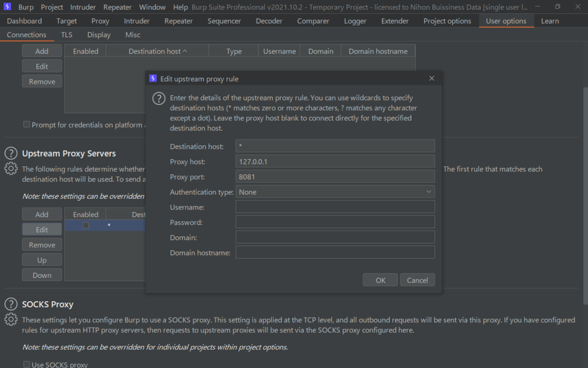
Task: Switch to the Target tab
Action: pyautogui.click(x=67, y=21)
